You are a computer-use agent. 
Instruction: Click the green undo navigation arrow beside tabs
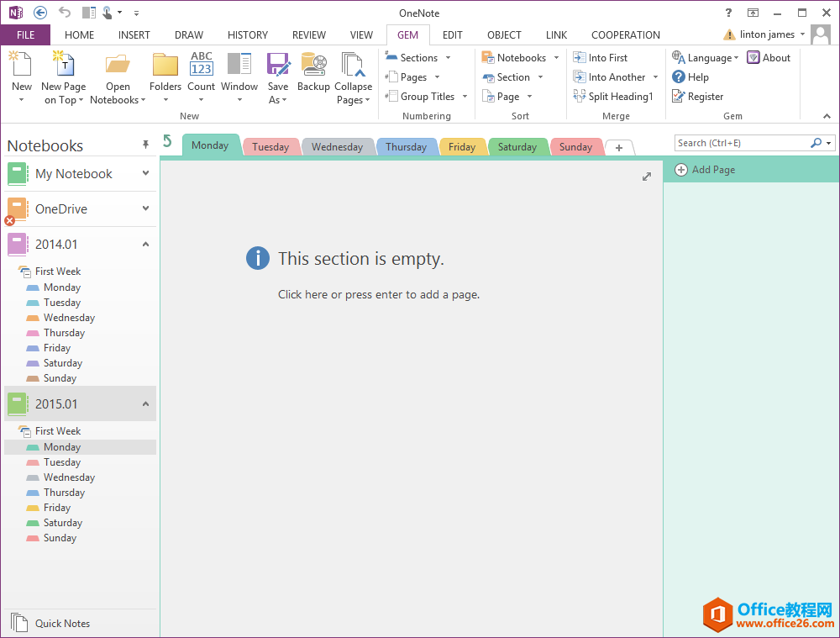[x=167, y=141]
